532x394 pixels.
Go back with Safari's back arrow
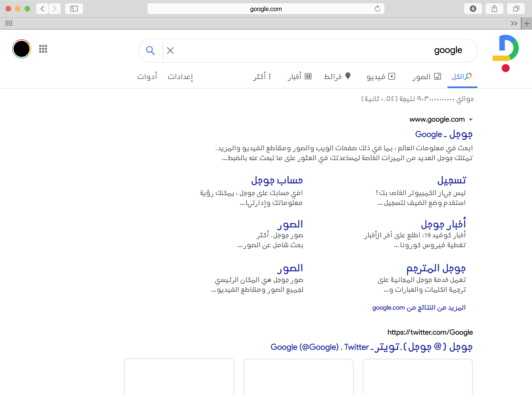[42, 9]
